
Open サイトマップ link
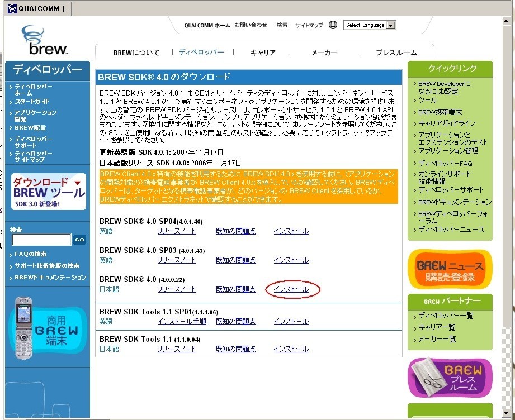click(x=309, y=25)
